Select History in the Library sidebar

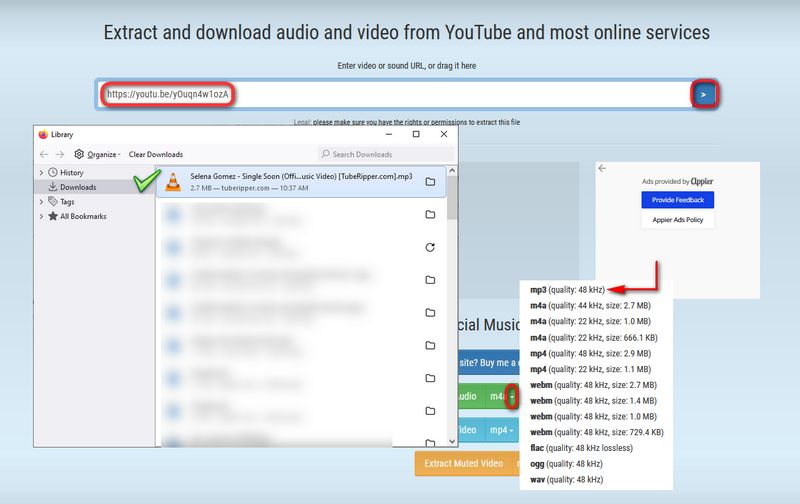[x=71, y=172]
